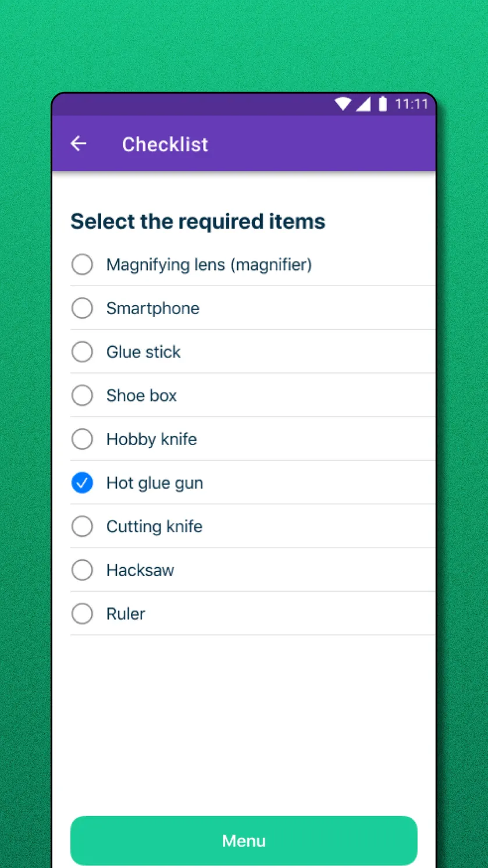Tap the Hacksaw item text

(140, 570)
